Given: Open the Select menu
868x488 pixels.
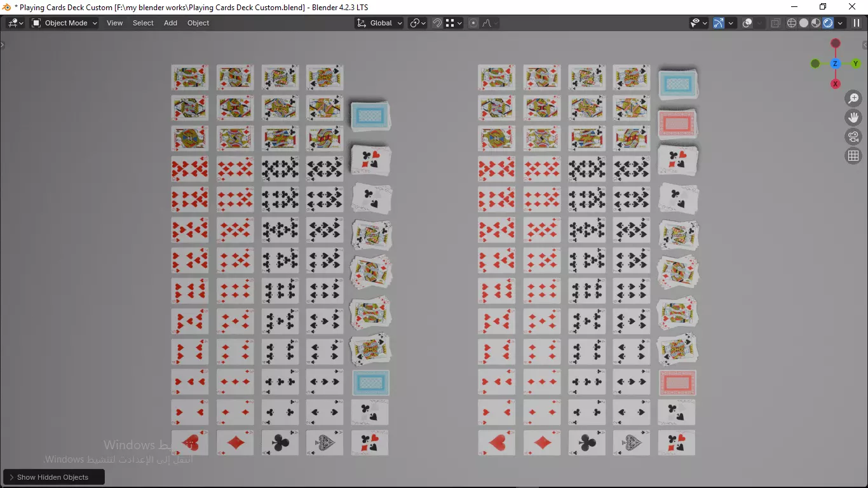Looking at the screenshot, I should point(143,23).
